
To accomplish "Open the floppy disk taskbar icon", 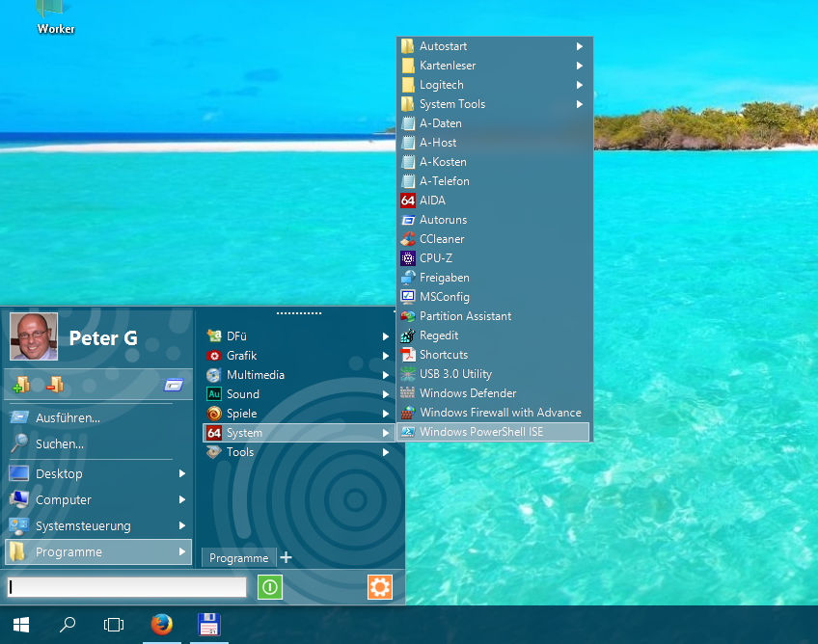I will [x=209, y=624].
